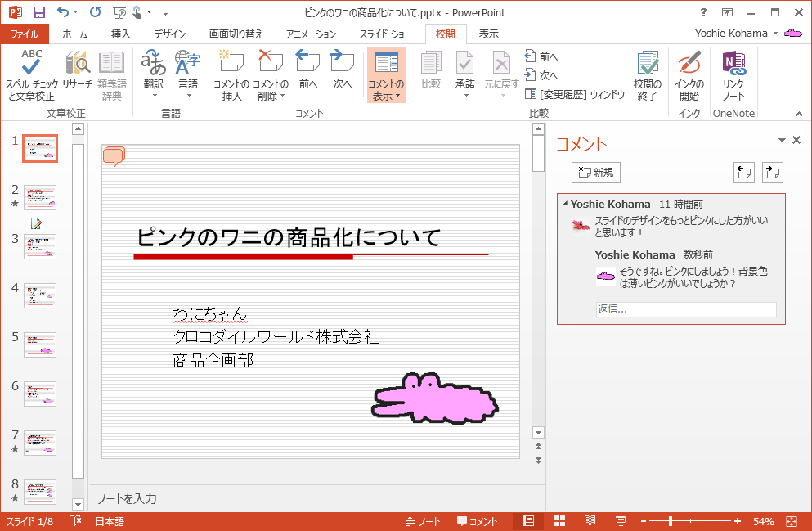Undo the last action
The width and height of the screenshot is (812, 531).
tap(63, 12)
